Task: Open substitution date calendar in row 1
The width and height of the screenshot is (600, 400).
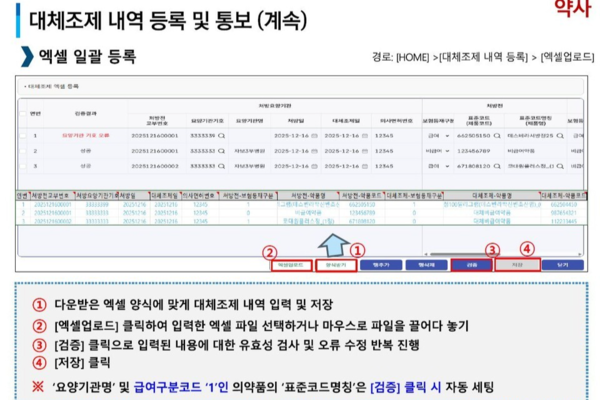Action: (365, 136)
